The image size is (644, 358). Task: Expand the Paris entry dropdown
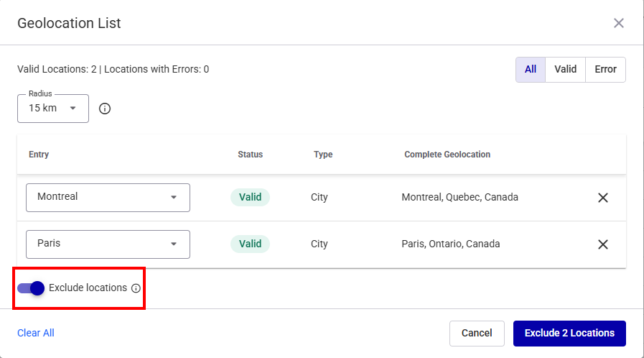[x=173, y=244]
